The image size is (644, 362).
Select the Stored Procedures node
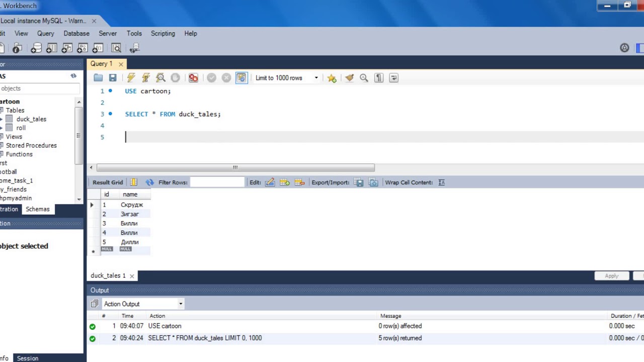coord(31,145)
